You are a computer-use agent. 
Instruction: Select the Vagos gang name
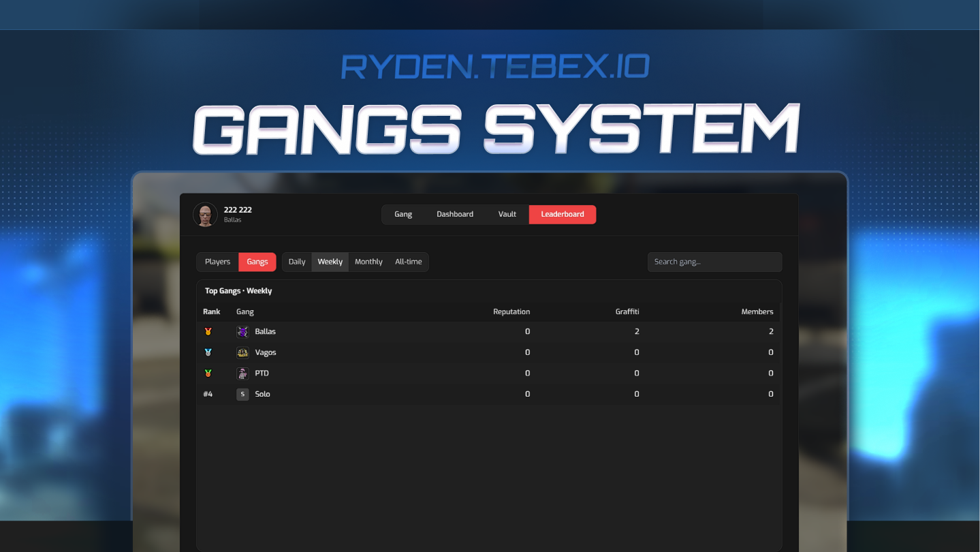[266, 352]
